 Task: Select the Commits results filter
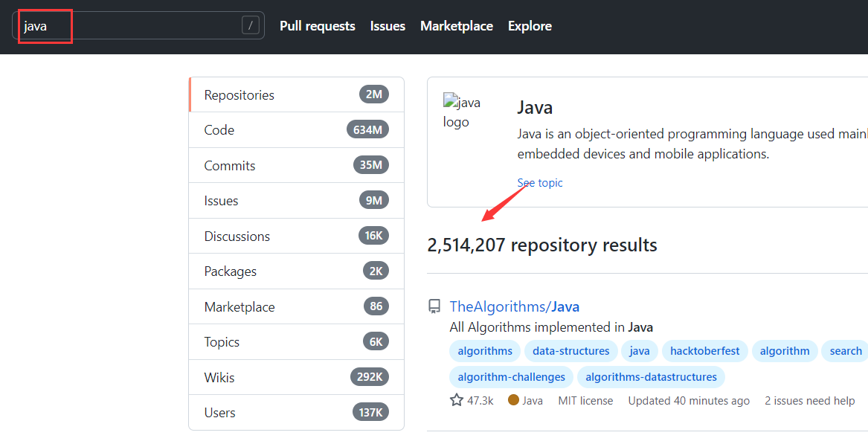click(x=297, y=165)
